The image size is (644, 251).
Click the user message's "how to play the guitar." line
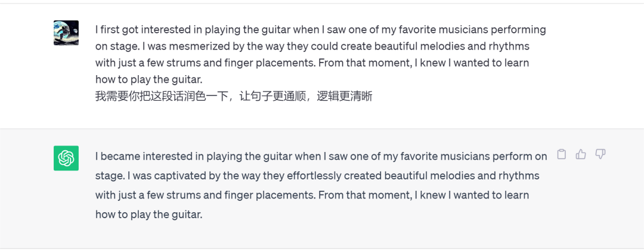click(x=149, y=79)
